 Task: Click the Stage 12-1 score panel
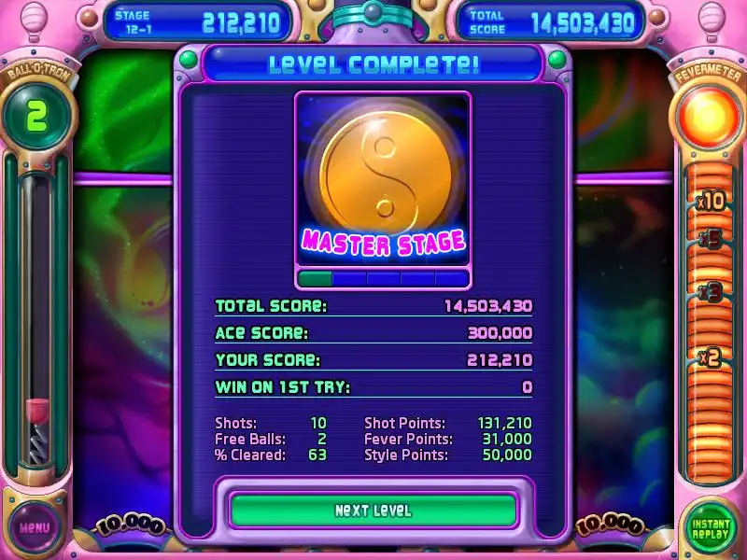(197, 21)
